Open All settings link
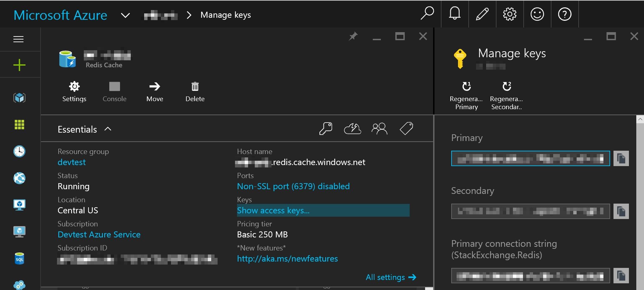The height and width of the screenshot is (290, 644). pos(391,277)
